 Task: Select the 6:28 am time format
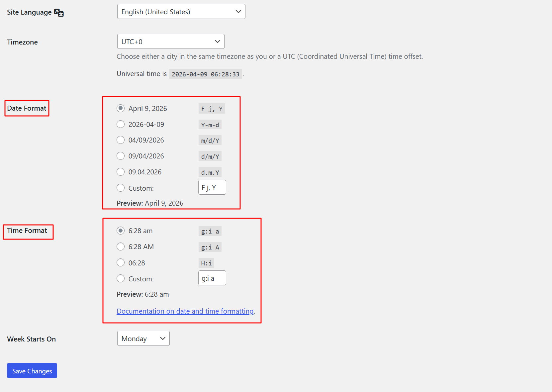pos(121,231)
